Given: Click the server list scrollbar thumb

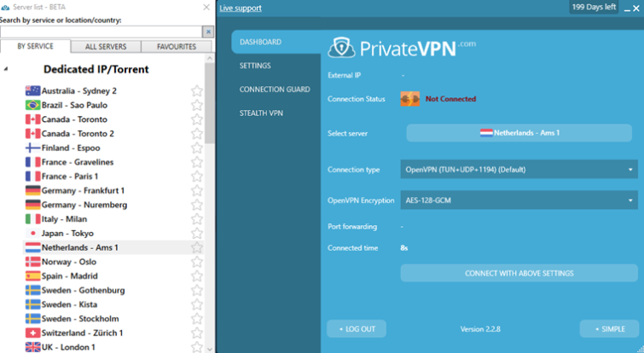Looking at the screenshot, I should point(210,103).
